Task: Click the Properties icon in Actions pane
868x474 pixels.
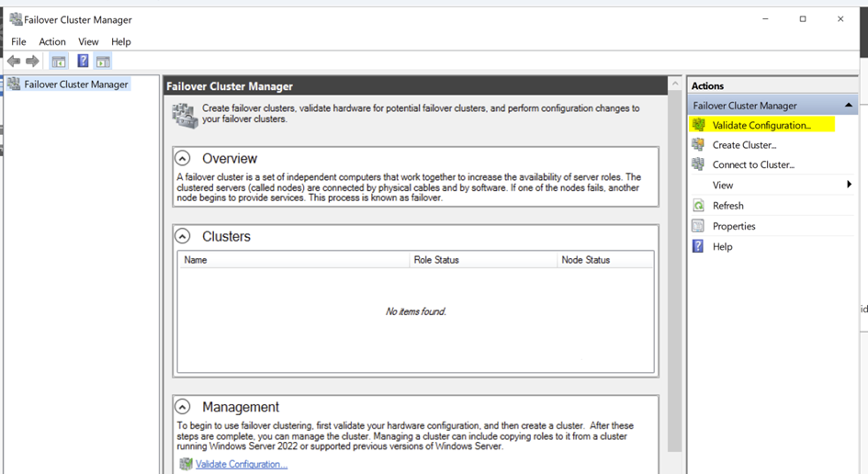Action: tap(699, 226)
